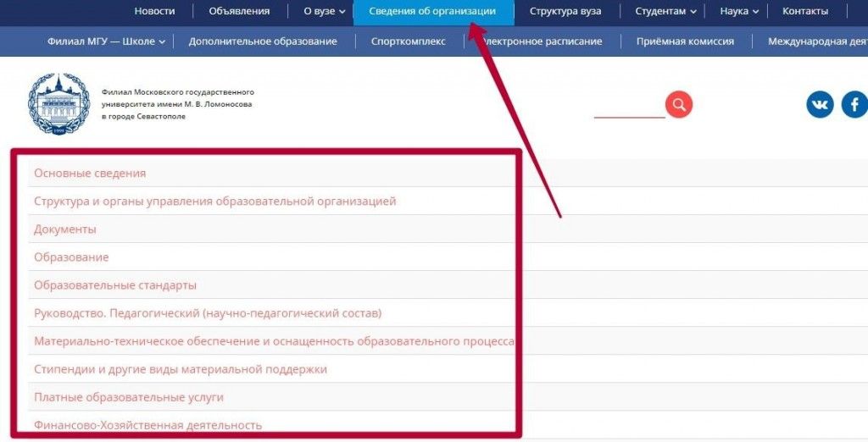Viewport: 868px width, 442px height.
Task: Open the 'Основные сведения' link
Action: [x=90, y=174]
